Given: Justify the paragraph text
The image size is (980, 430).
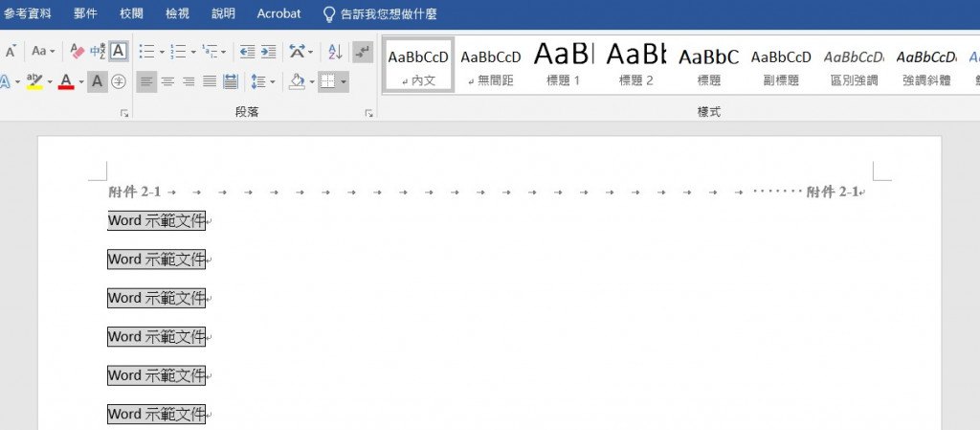Looking at the screenshot, I should pyautogui.click(x=210, y=81).
